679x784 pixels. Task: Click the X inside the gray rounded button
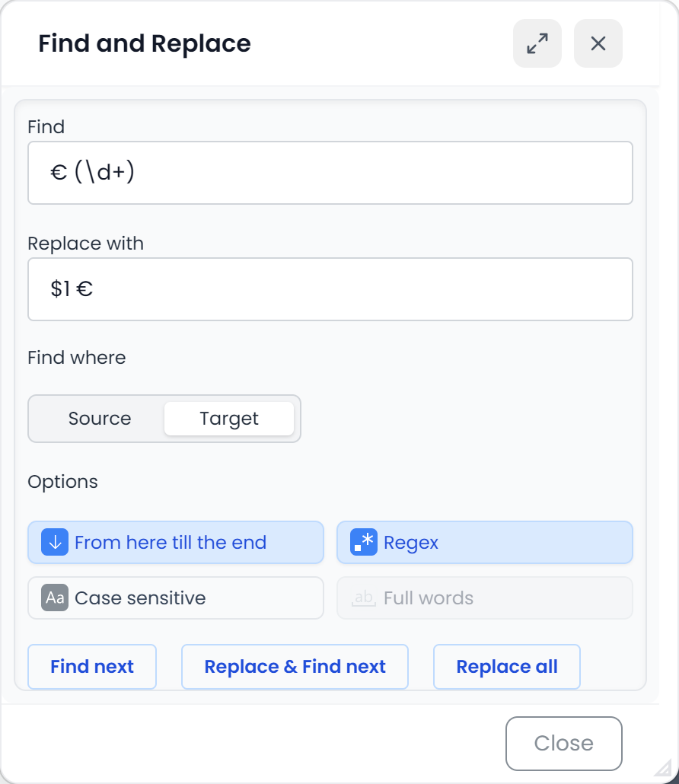point(598,43)
